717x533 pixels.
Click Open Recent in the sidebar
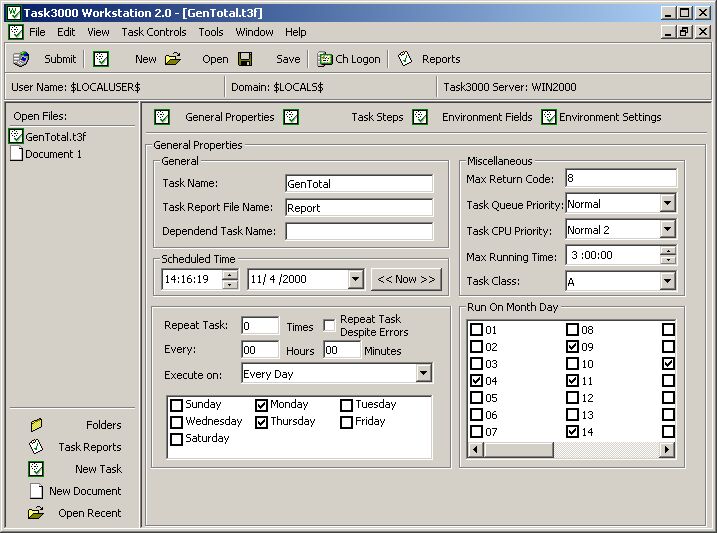pyautogui.click(x=37, y=513)
